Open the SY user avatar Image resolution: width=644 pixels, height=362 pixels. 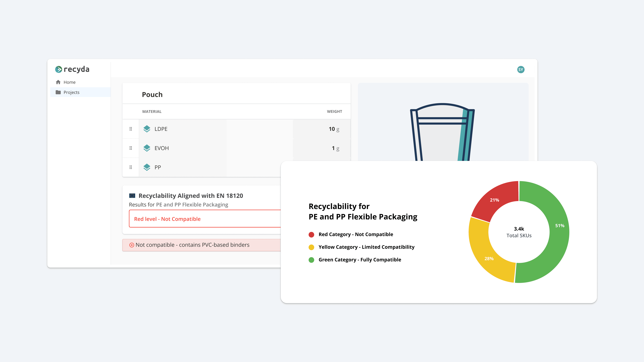pyautogui.click(x=521, y=70)
